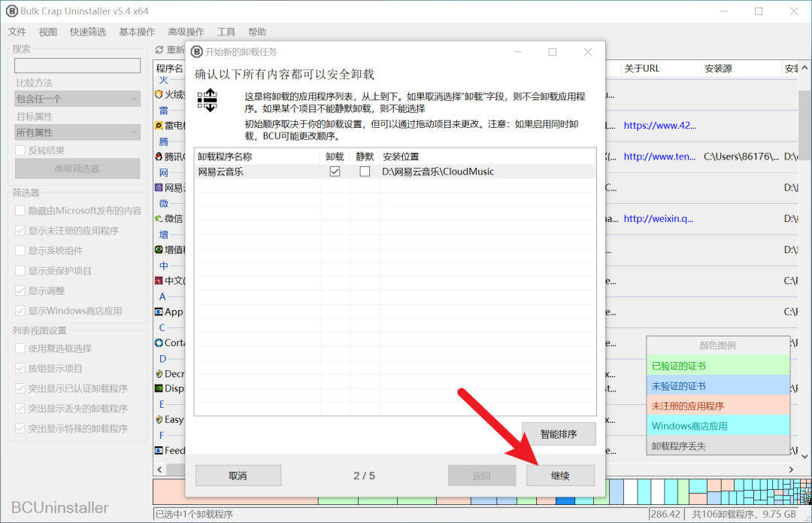Open the 高级操作 menu
The height and width of the screenshot is (523, 812).
(x=186, y=32)
